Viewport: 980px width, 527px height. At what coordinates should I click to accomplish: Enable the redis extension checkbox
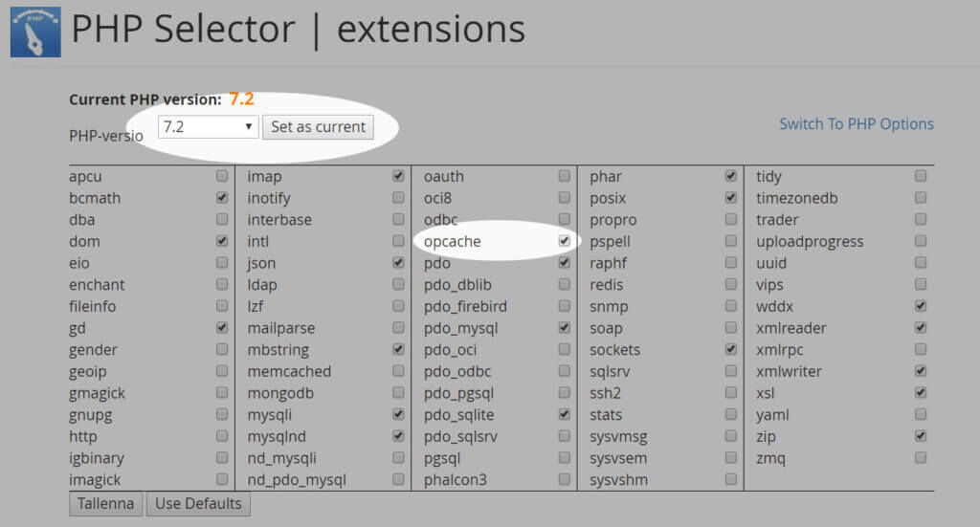click(730, 284)
